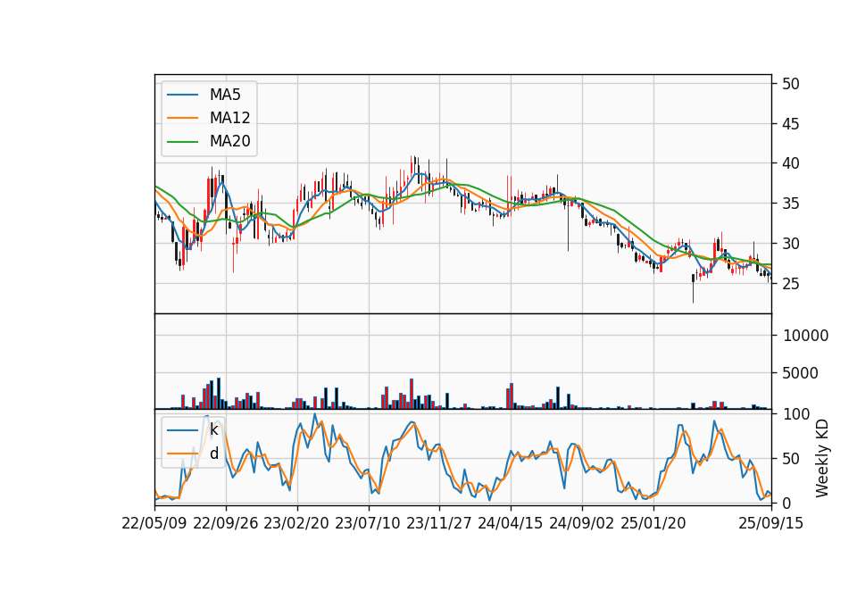Click the MA12 legend label
Viewport: 857px width, 616px height.
coord(229,118)
